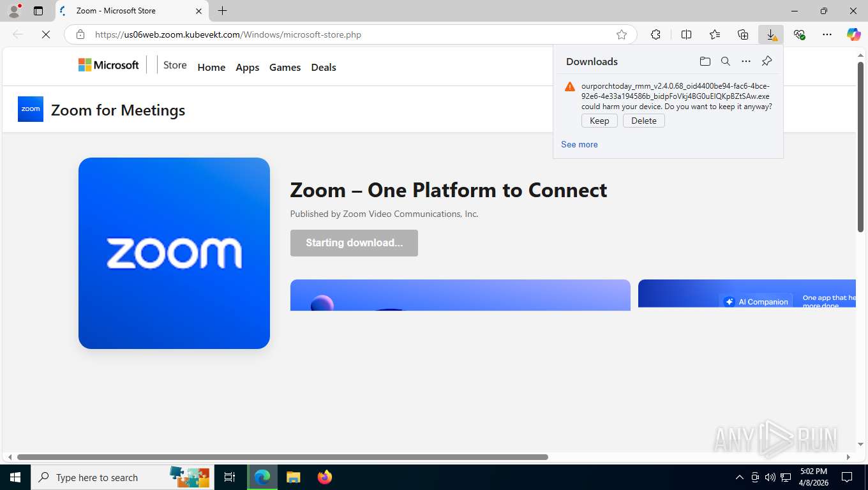Click the address bar URL
This screenshot has width=868, height=490.
click(x=228, y=34)
